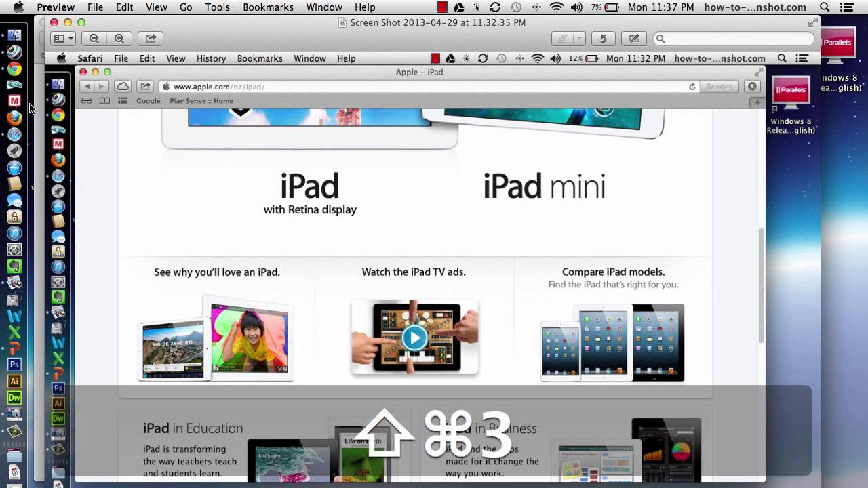
Task: Open the Tools menu
Action: point(217,7)
